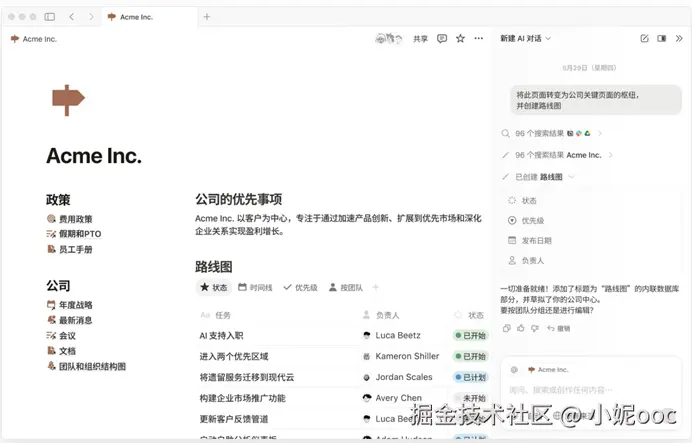
Task: Open the 文档 page link
Action: (61, 351)
